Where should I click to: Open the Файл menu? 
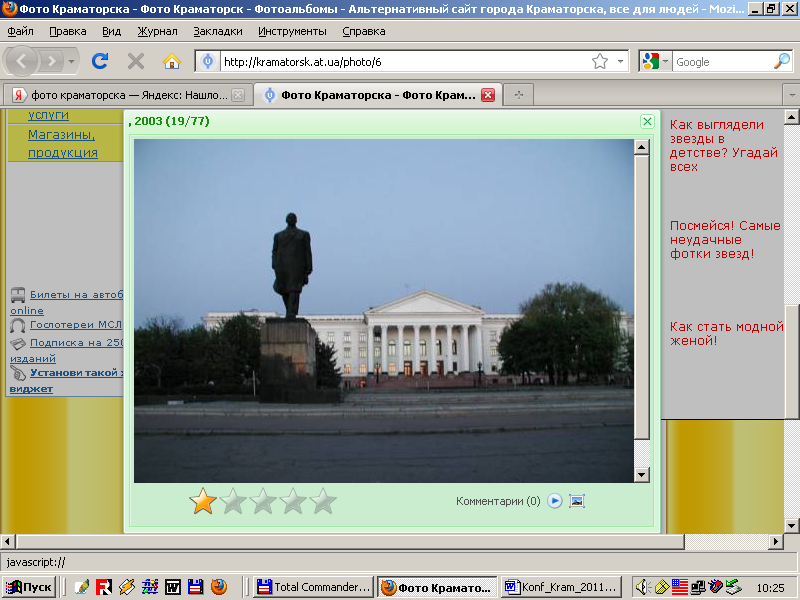[x=20, y=31]
